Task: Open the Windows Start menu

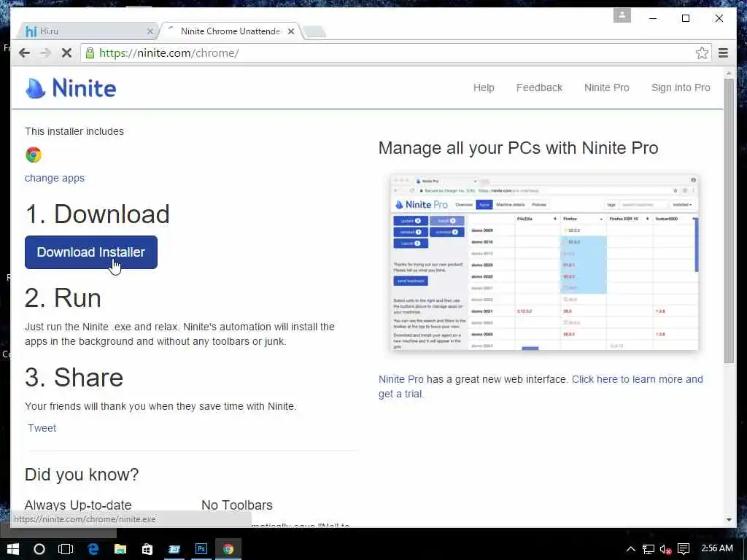Action: [13, 549]
